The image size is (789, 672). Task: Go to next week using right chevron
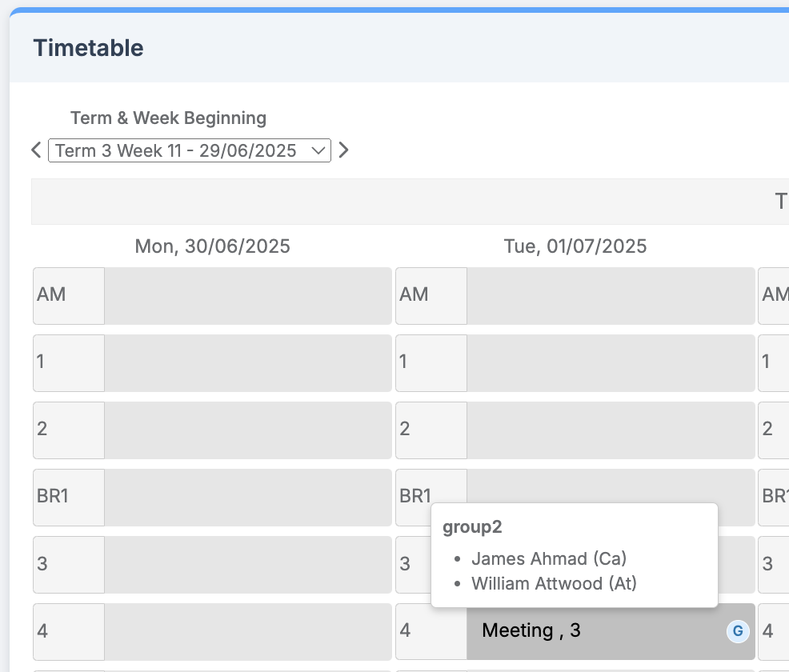(x=343, y=150)
